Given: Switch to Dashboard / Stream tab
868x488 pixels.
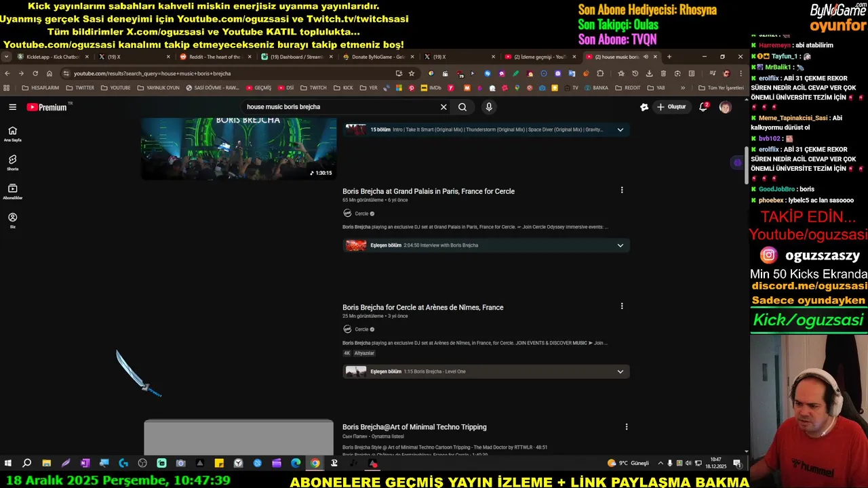Looking at the screenshot, I should [296, 57].
